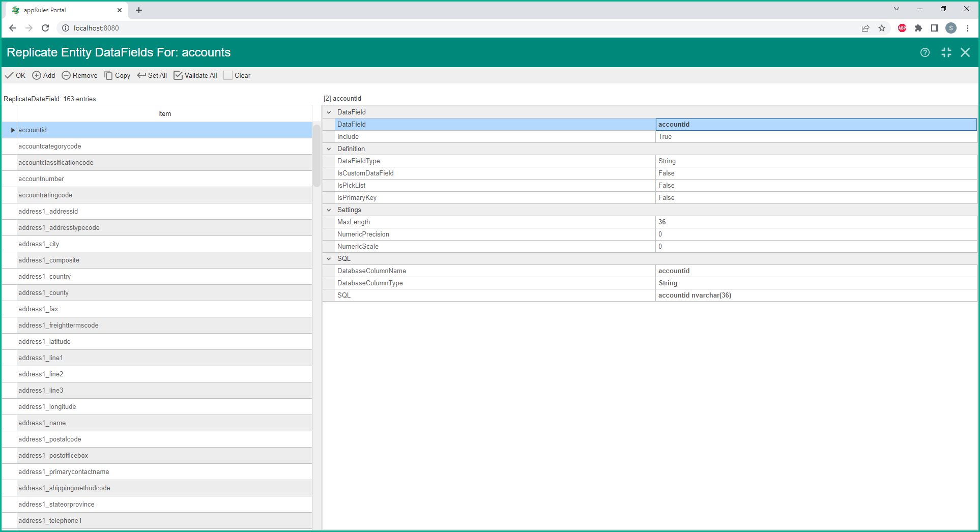The height and width of the screenshot is (532, 980).
Task: Click the exit fullscreen collapse icon
Action: click(946, 52)
